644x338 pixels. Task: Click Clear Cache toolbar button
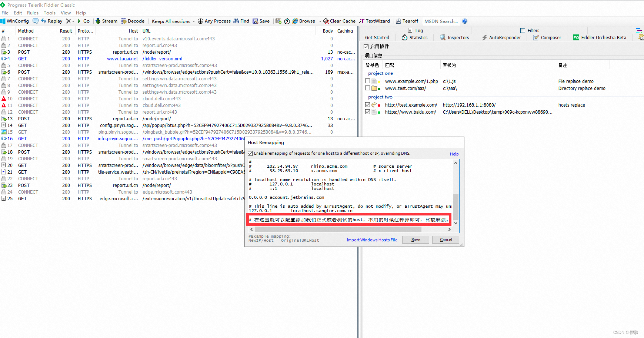(x=339, y=21)
